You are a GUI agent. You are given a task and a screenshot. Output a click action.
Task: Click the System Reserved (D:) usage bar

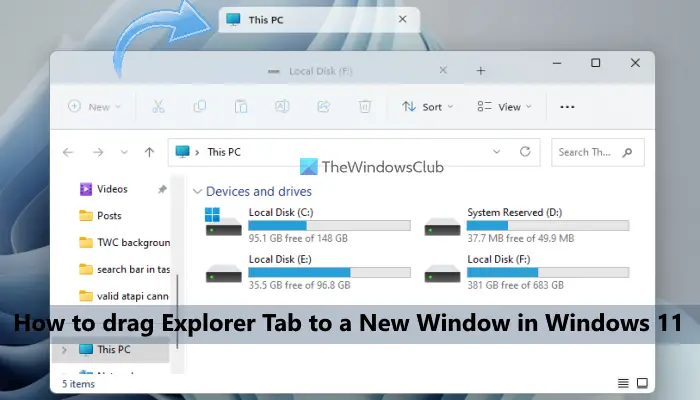pyautogui.click(x=548, y=225)
